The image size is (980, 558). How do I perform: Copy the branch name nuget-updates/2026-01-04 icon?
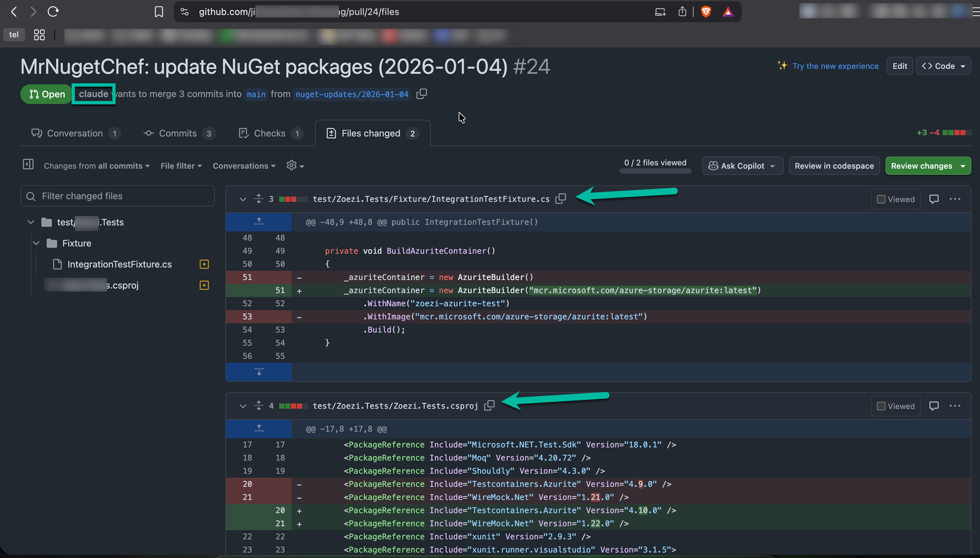[x=421, y=94]
